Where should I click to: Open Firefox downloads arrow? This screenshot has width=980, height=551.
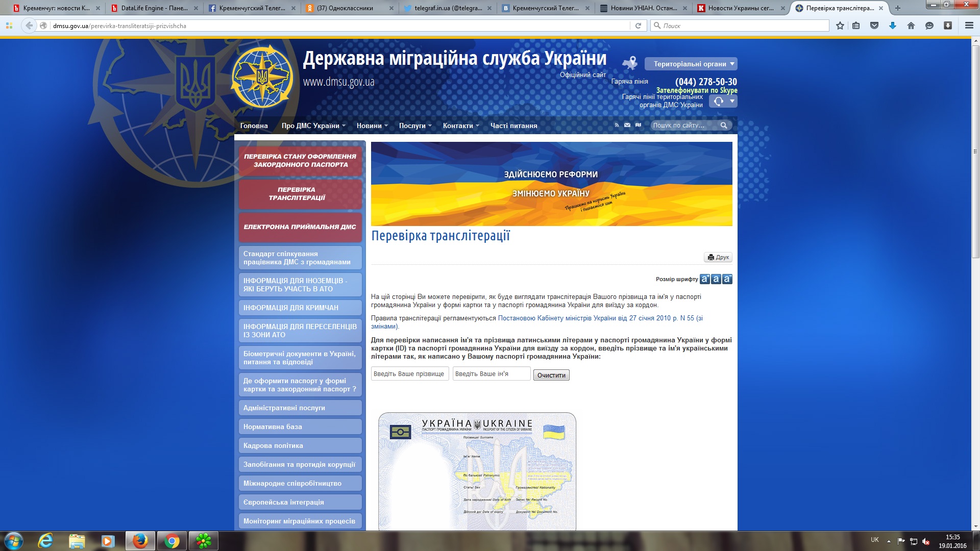(893, 26)
